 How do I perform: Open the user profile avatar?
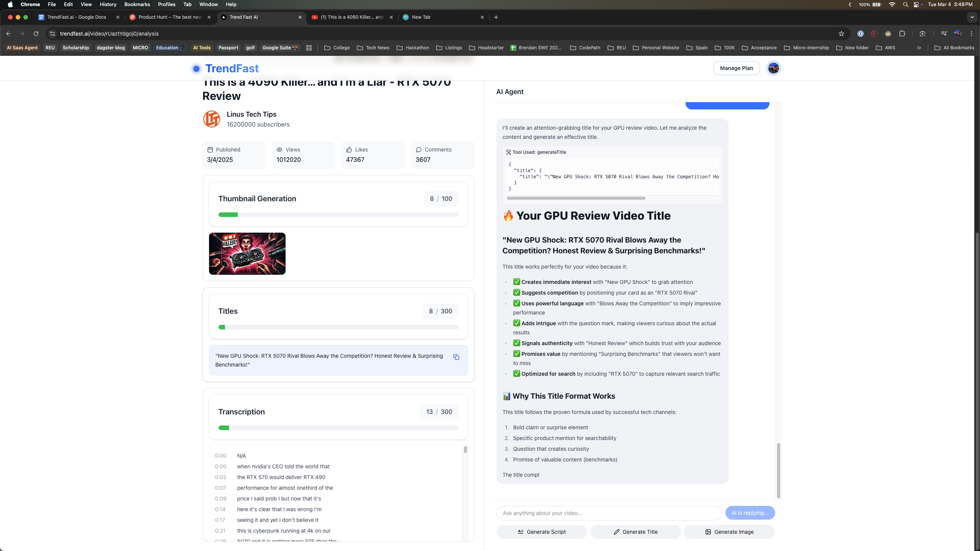tap(773, 68)
